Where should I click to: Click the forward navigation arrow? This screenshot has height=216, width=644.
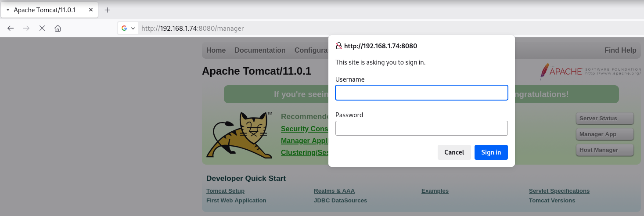tap(26, 28)
